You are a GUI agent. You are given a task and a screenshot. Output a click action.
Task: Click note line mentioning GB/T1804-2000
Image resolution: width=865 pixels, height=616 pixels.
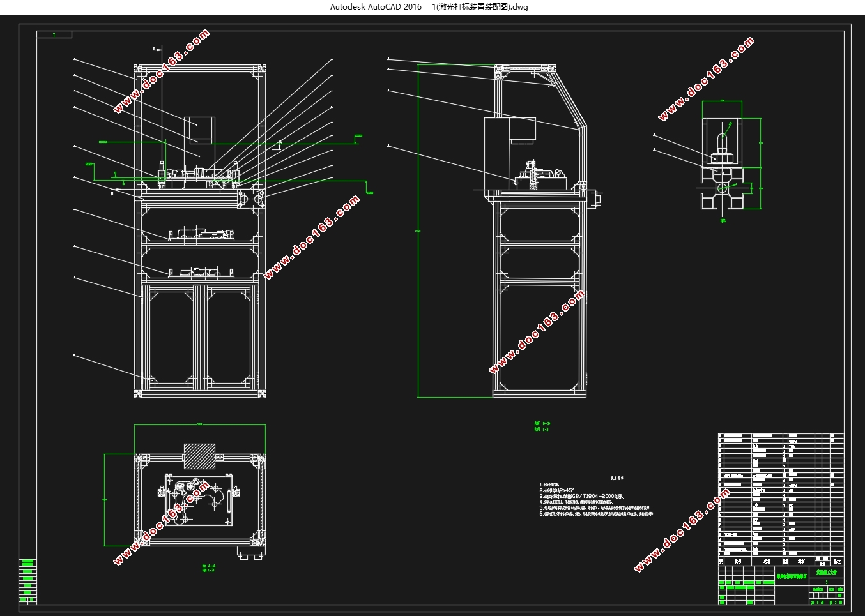582,496
